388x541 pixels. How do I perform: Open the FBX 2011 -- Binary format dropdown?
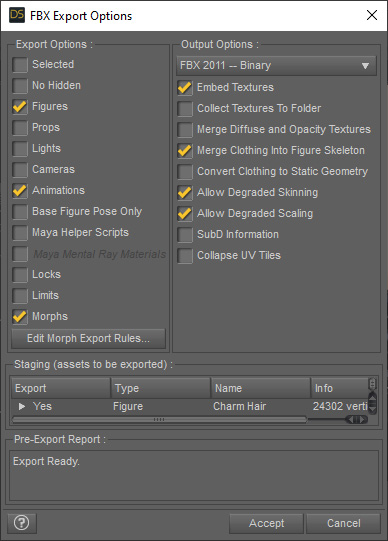click(276, 65)
